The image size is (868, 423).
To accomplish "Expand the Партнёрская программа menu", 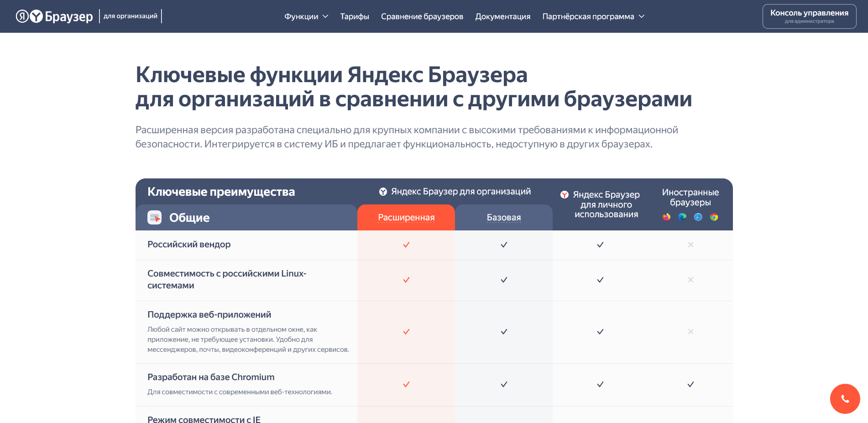I will [x=592, y=16].
